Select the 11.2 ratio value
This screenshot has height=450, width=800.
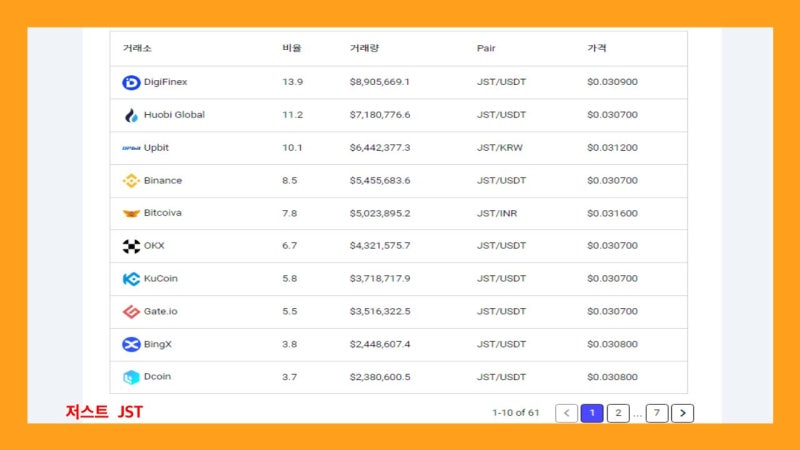point(292,115)
